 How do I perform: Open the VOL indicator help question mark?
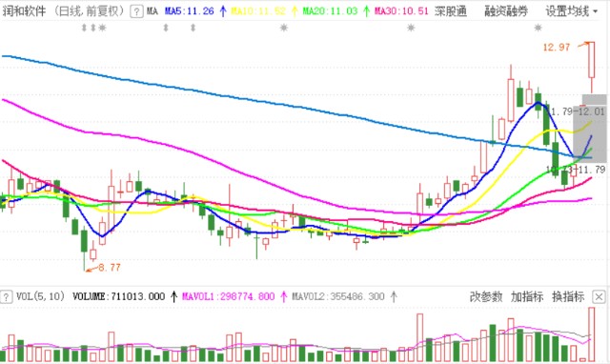pyautogui.click(x=6, y=297)
